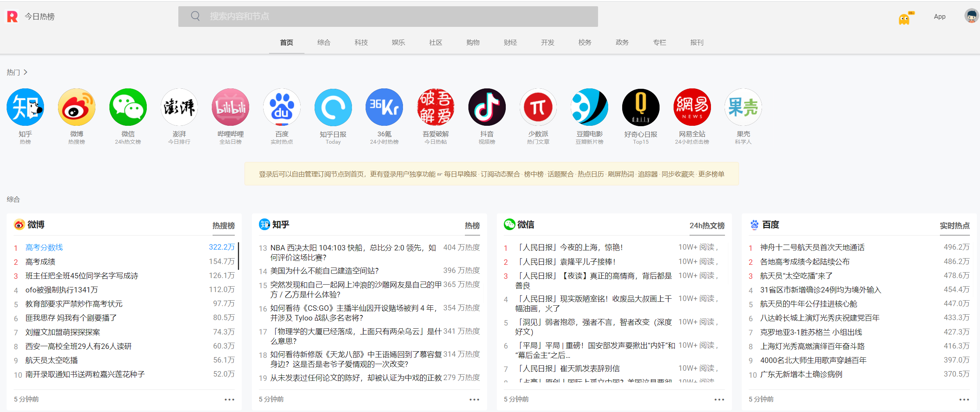Switch to the 专栏 tab
Screen dimensions: 980x412
[660, 42]
